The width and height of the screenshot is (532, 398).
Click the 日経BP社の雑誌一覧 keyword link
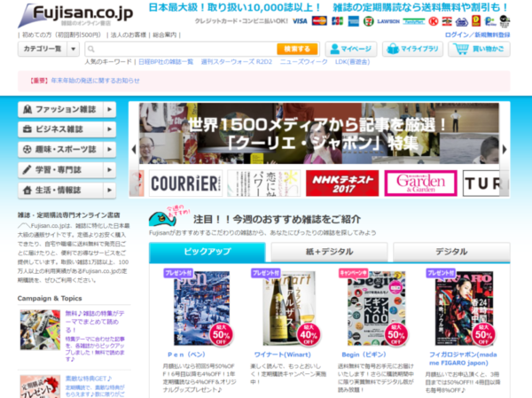pyautogui.click(x=166, y=62)
